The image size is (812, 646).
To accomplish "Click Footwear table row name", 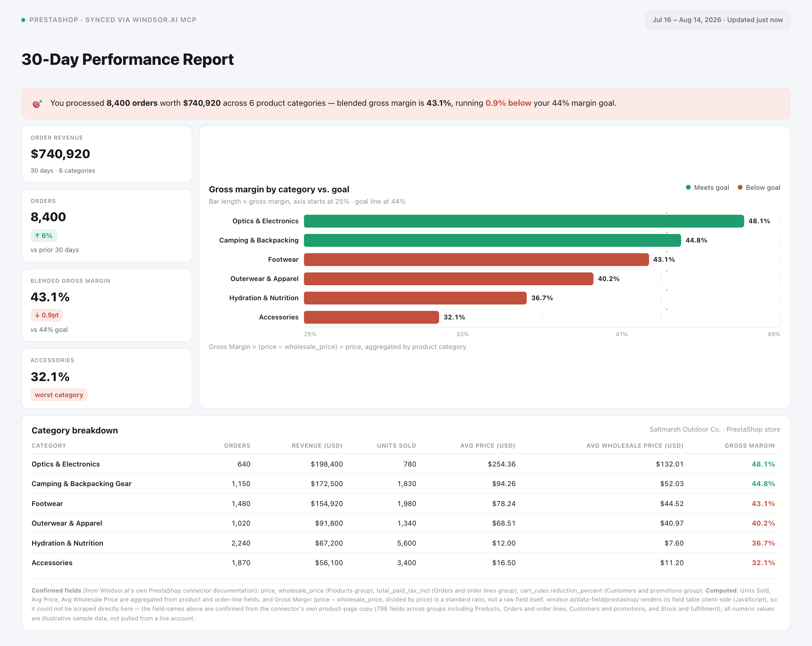I will 47,504.
